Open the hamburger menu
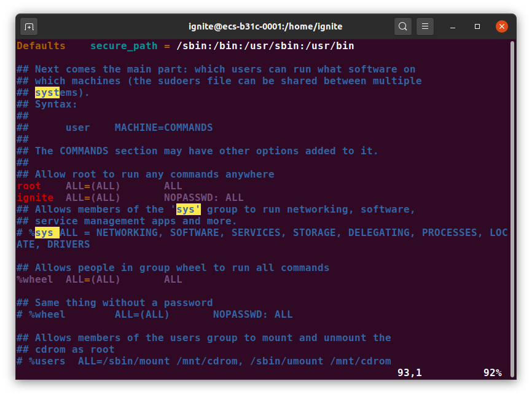Screen dimensions: 532x397 click(x=424, y=26)
